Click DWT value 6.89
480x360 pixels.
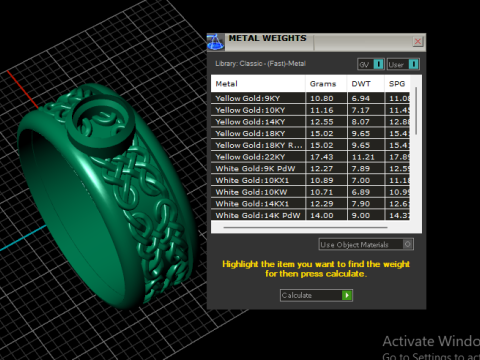point(361,192)
